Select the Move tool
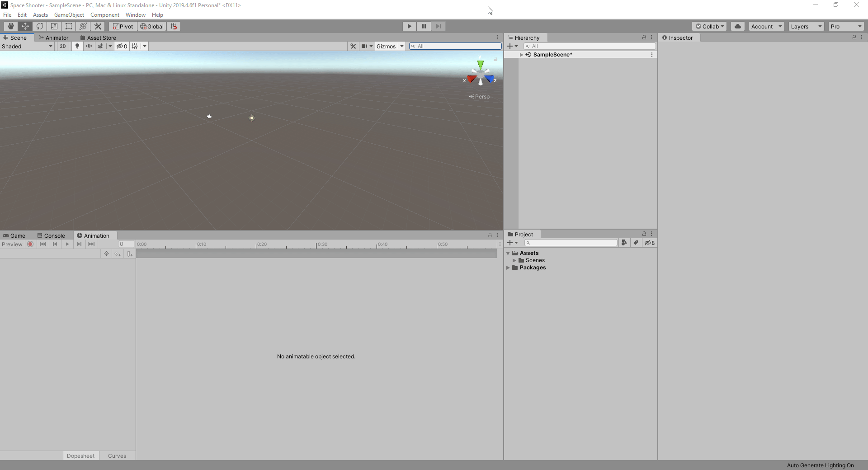Screen dimensions: 868x470 click(x=25, y=26)
